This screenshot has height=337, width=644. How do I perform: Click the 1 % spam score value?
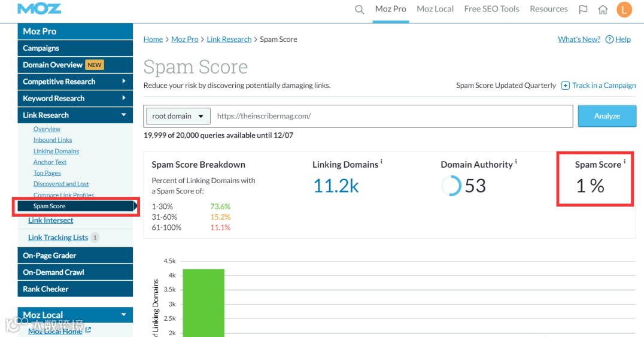pos(590,186)
